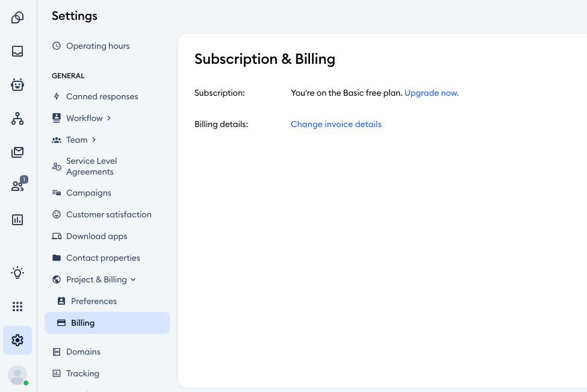Open the contacts icon showing the notification badge
The width and height of the screenshot is (587, 392).
pyautogui.click(x=17, y=184)
